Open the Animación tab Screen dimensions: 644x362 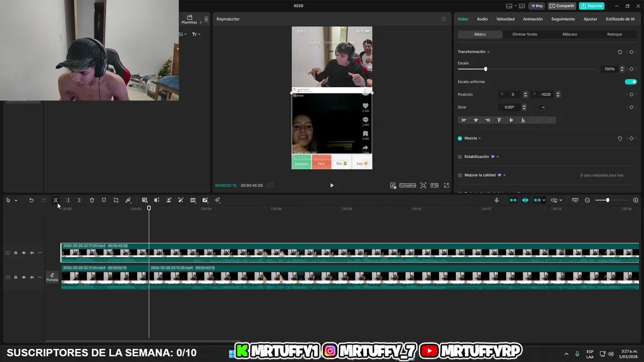[x=533, y=19]
